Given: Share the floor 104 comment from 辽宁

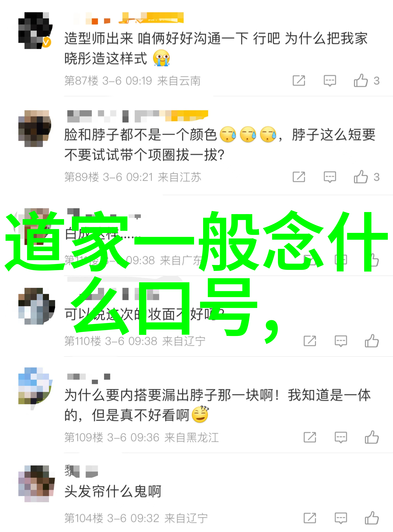Looking at the screenshot, I should click(x=310, y=518).
